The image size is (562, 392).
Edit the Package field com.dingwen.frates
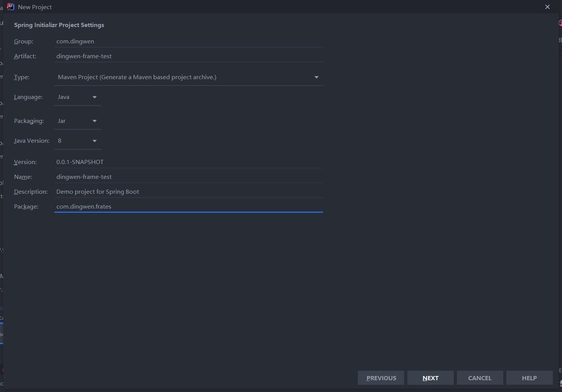(189, 206)
